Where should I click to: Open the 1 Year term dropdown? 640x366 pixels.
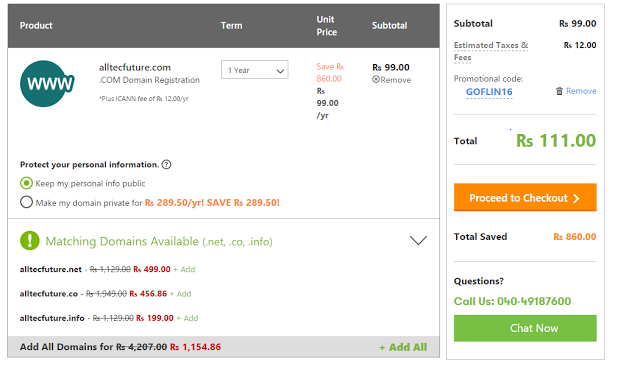point(255,70)
